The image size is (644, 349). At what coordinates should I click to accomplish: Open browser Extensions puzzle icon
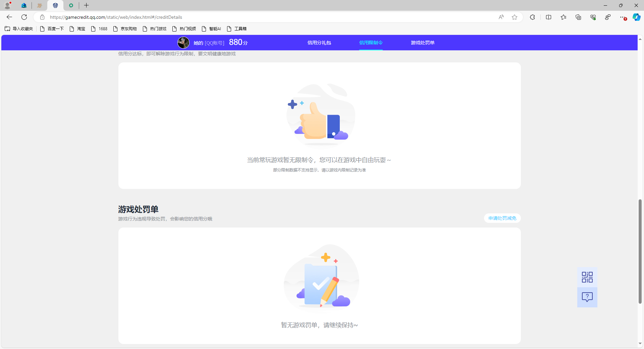point(532,17)
